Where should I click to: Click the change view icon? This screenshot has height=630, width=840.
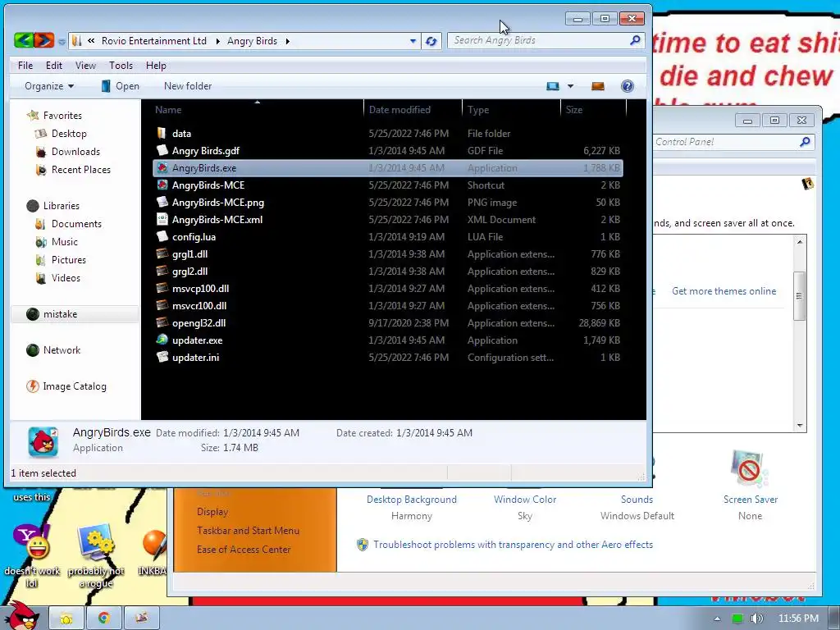pyautogui.click(x=552, y=86)
